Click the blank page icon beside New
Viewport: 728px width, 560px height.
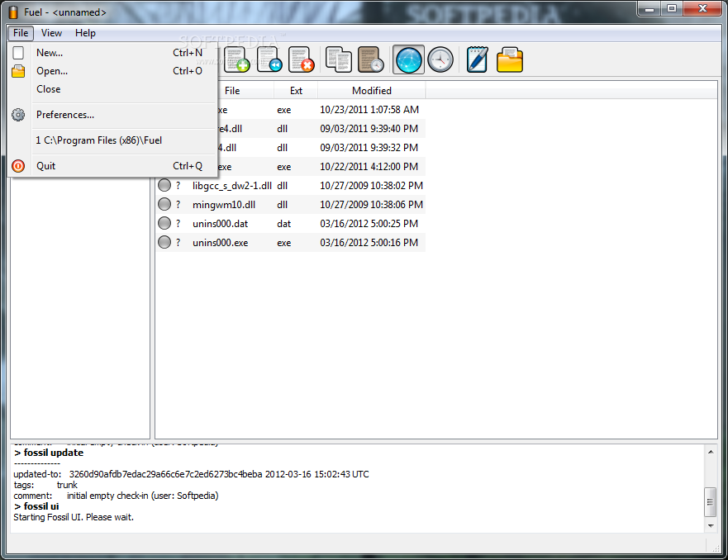18,53
